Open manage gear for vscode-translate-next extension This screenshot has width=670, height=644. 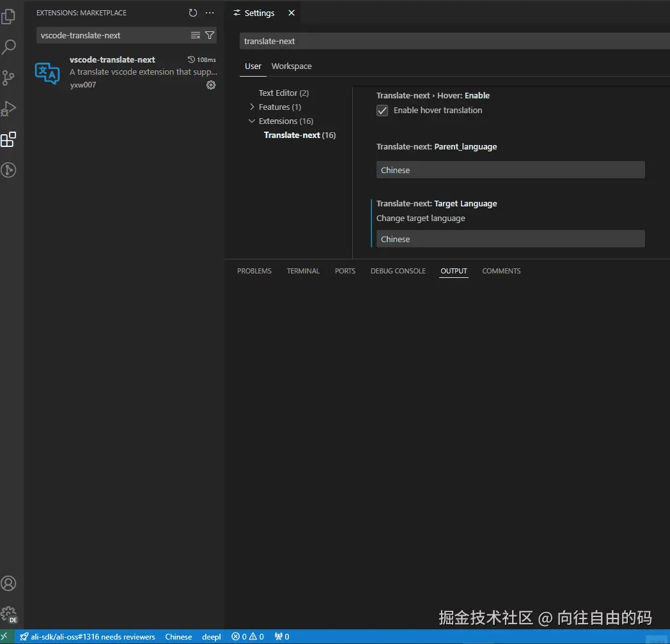pyautogui.click(x=211, y=85)
